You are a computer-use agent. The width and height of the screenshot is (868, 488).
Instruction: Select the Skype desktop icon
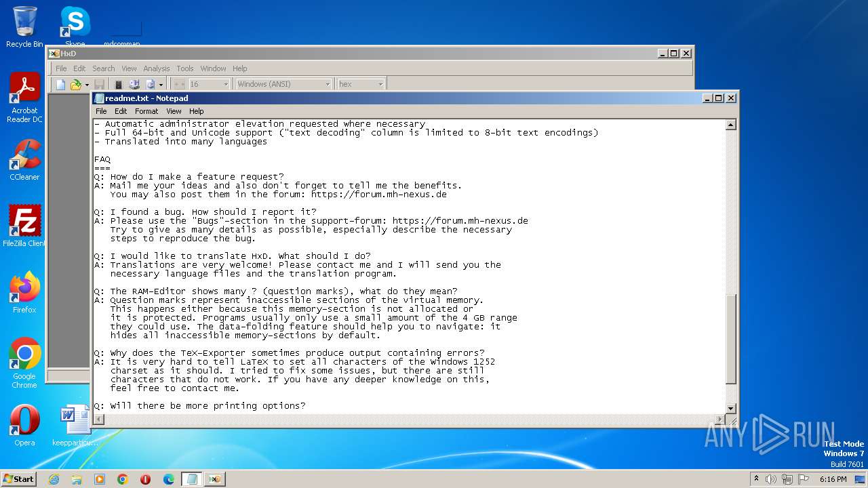(75, 26)
